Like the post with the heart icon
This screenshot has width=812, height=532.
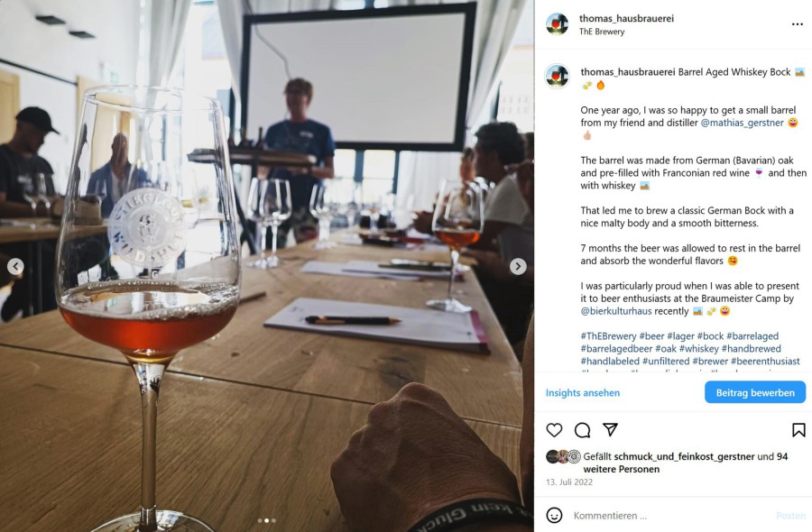(554, 430)
